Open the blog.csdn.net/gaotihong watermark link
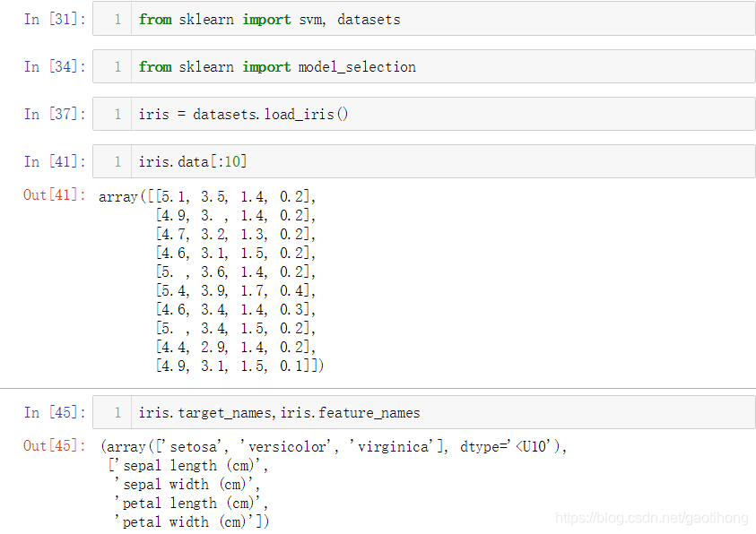 point(652,518)
